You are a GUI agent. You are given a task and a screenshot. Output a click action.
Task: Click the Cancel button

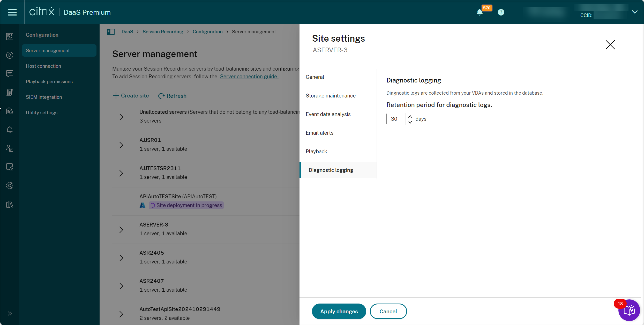(388, 311)
